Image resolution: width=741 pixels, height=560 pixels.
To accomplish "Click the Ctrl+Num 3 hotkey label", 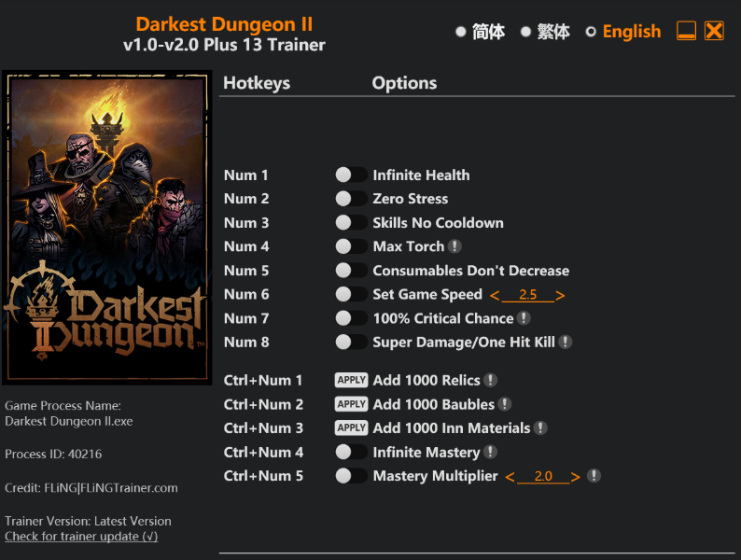I will pyautogui.click(x=263, y=427).
